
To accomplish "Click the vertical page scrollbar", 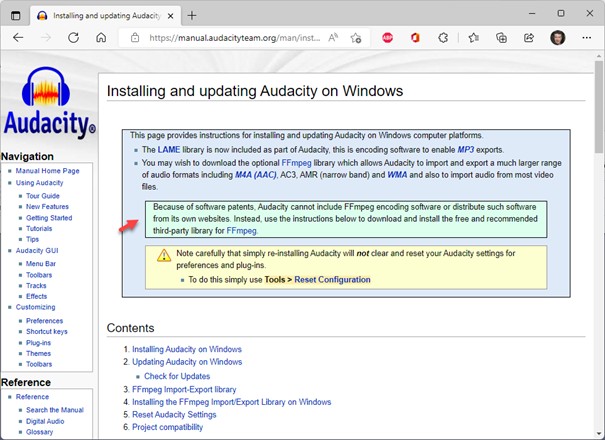I will [x=598, y=250].
